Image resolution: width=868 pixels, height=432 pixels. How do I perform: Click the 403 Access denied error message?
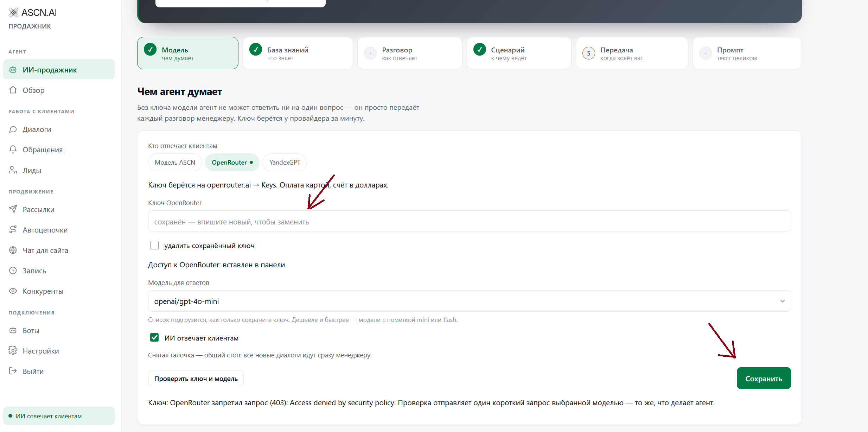coord(432,403)
